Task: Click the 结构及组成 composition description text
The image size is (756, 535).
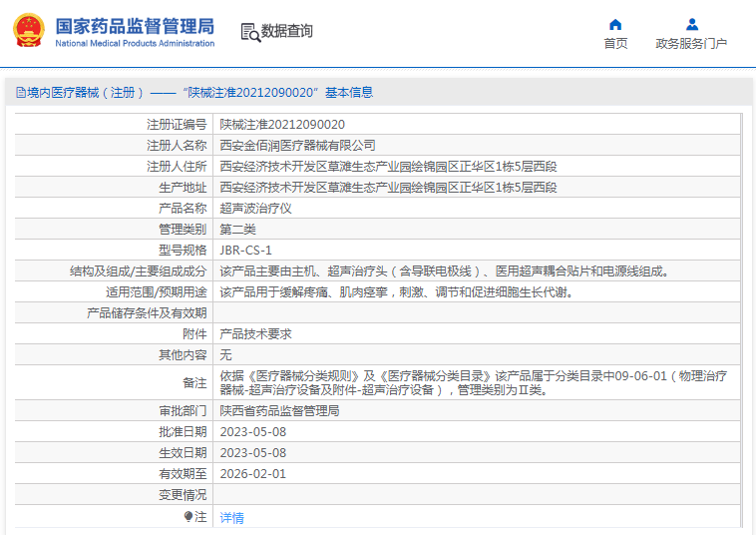Action: click(x=445, y=271)
